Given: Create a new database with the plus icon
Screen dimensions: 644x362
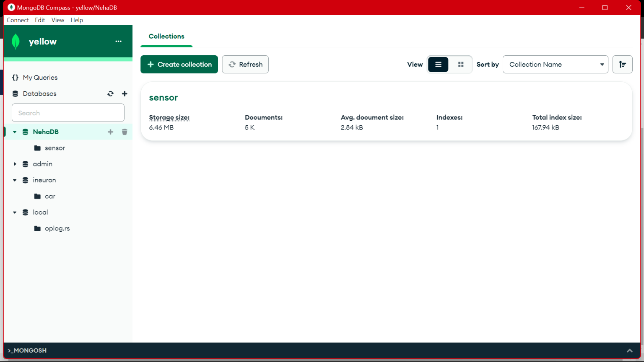Looking at the screenshot, I should (x=125, y=93).
